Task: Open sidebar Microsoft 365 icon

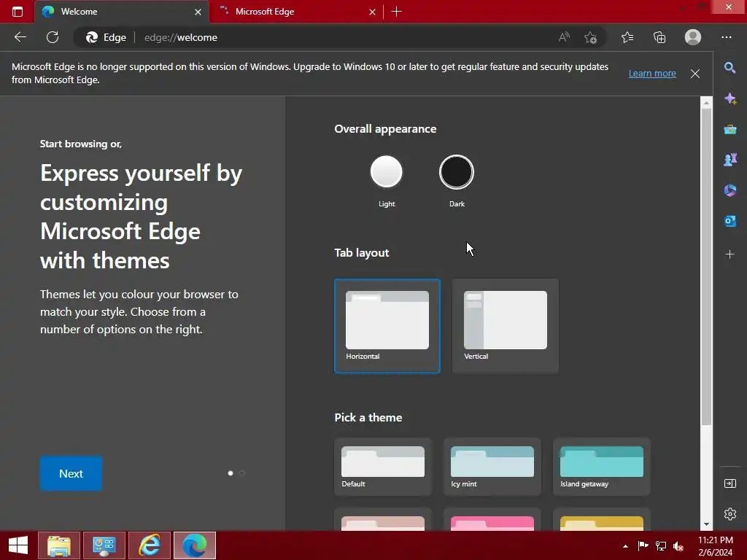Action: 729,190
